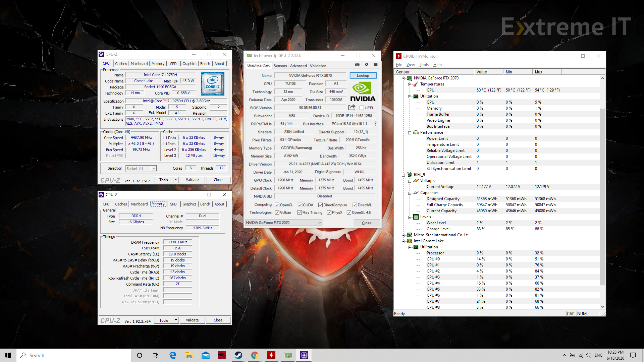This screenshot has width=644, height=362.
Task: Click the battery icon in system tray
Action: 573,355
